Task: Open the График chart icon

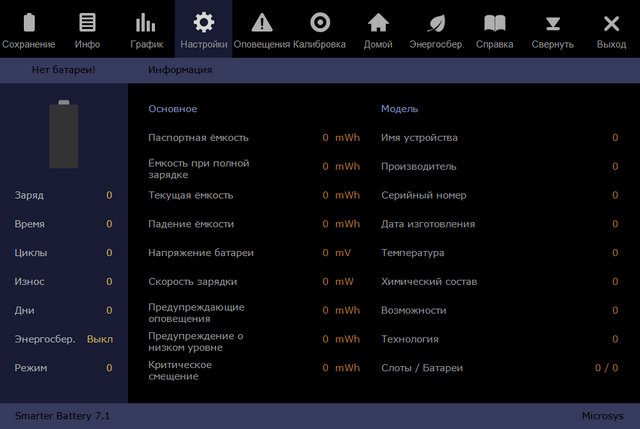Action: click(x=145, y=23)
